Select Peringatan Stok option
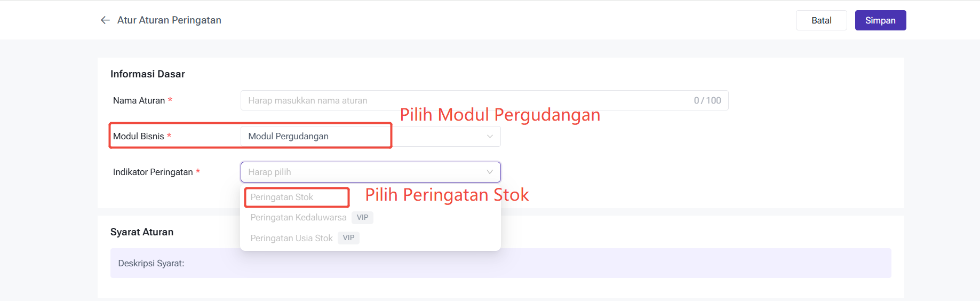The height and width of the screenshot is (301, 980). click(282, 197)
